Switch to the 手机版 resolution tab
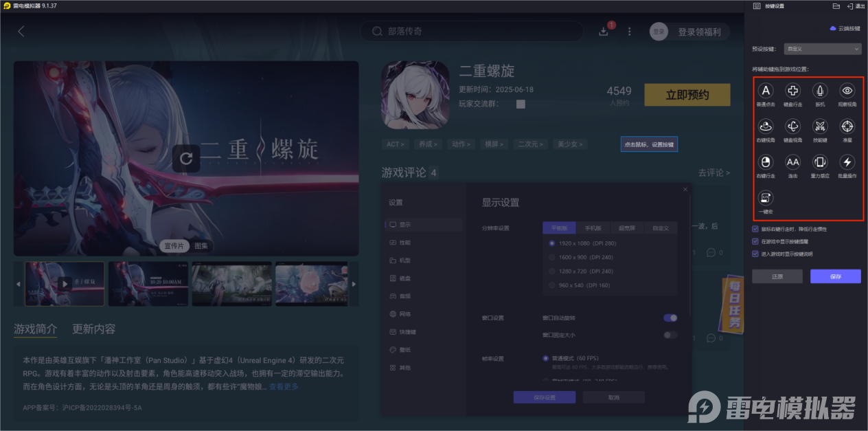Image resolution: width=868 pixels, height=431 pixels. (x=593, y=228)
